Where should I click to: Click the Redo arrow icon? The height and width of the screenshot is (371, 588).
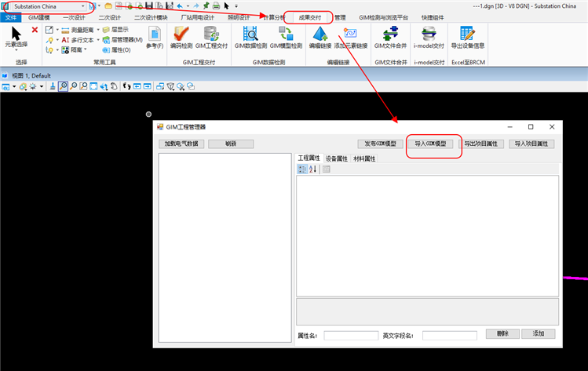click(195, 6)
